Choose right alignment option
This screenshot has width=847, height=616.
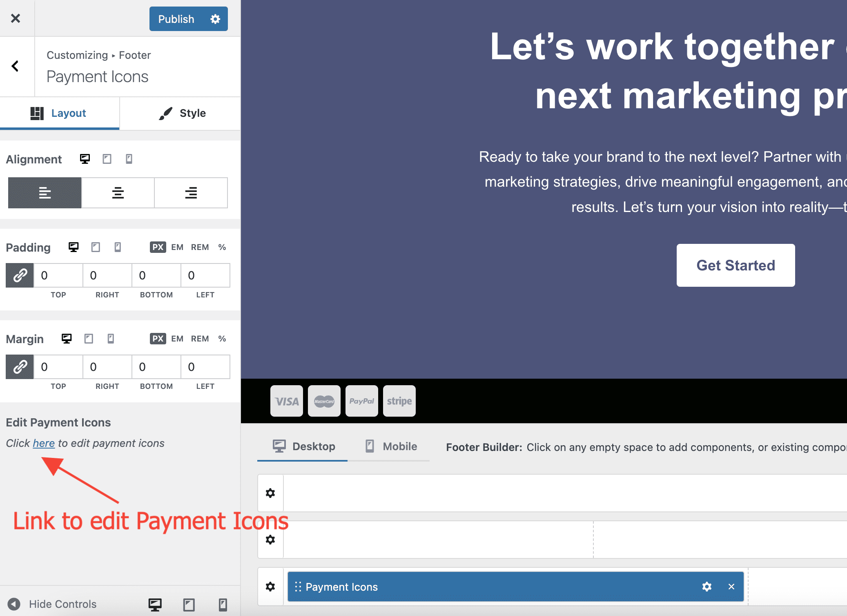191,193
